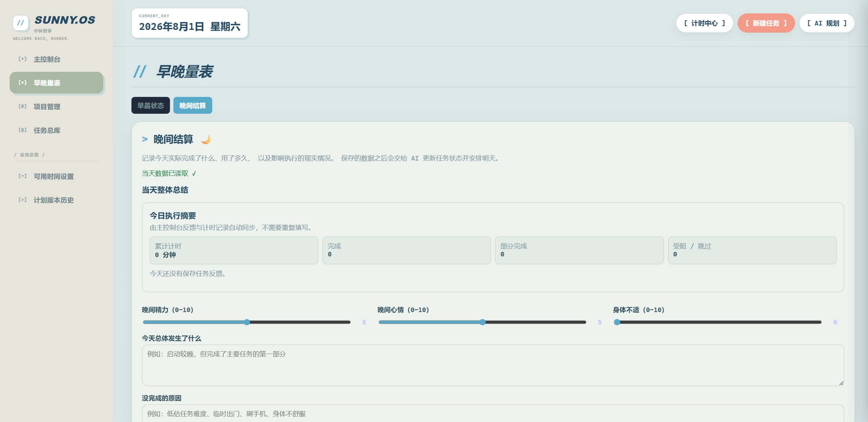Click the 系统设置 section label

coord(29,155)
